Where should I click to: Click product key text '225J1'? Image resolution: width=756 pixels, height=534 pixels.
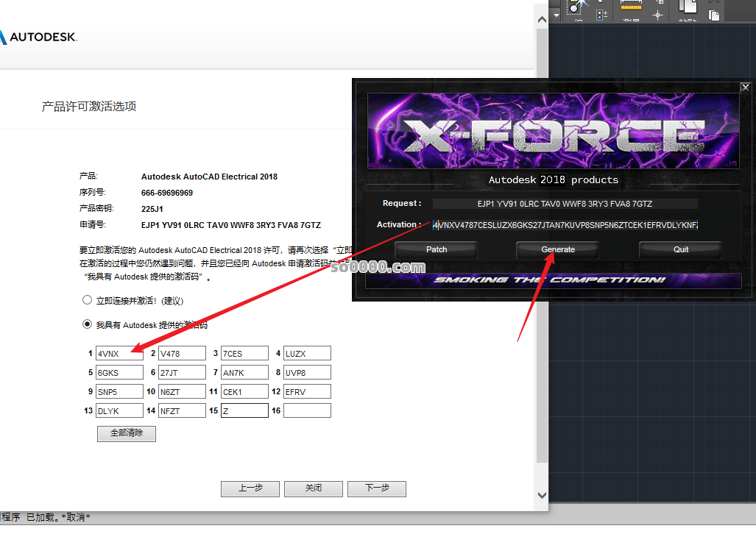152,209
